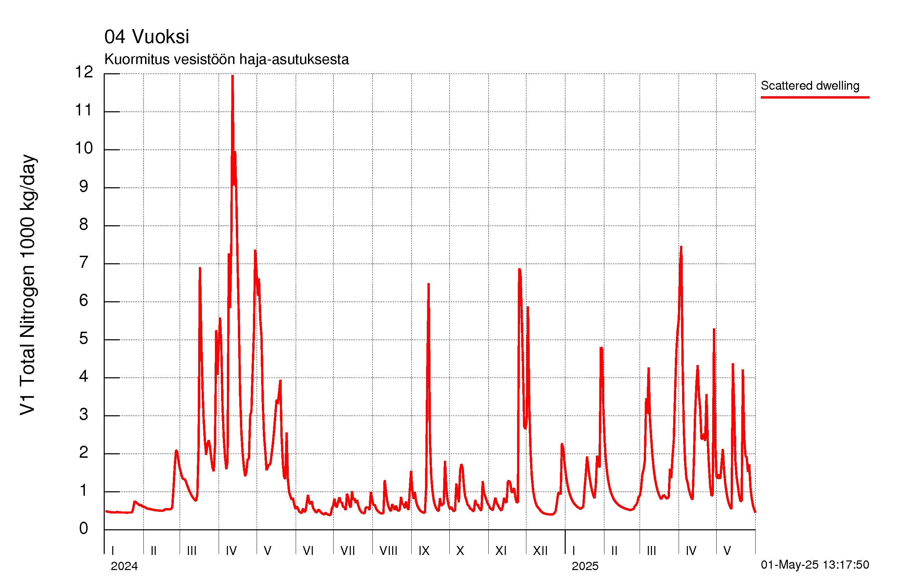Click the year label 2025
The image size is (924, 582).
[x=585, y=566]
